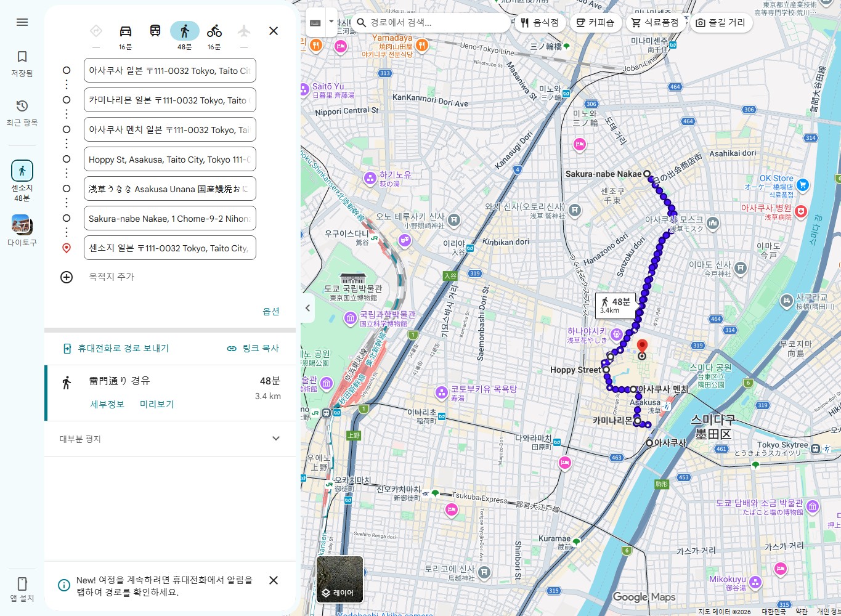
Task: Switch to flight mode
Action: click(x=244, y=31)
